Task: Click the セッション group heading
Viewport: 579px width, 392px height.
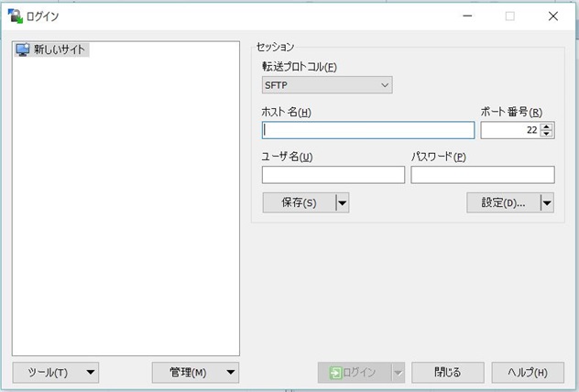Action: coord(275,47)
